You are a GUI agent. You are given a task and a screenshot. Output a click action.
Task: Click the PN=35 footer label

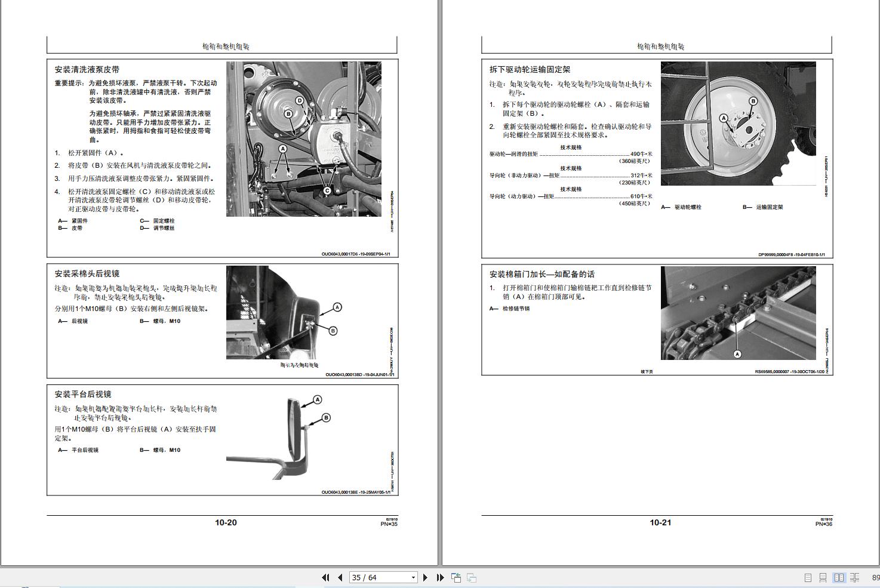[389, 524]
